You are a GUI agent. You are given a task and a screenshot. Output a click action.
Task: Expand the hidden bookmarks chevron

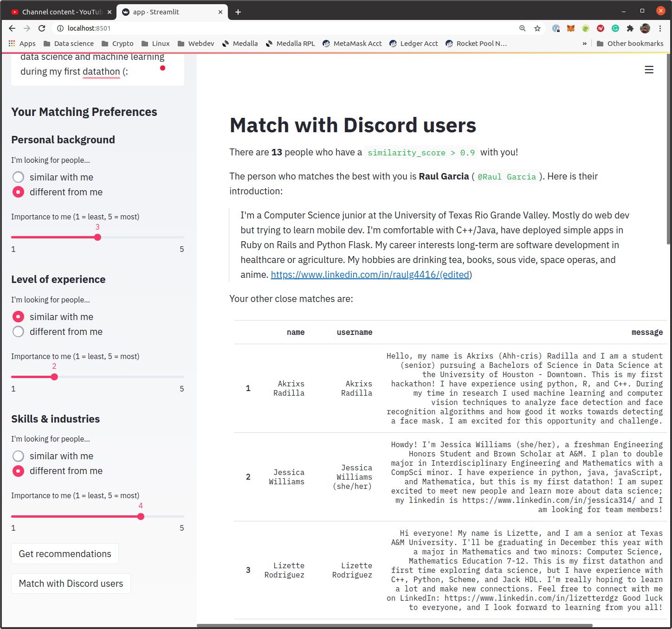pyautogui.click(x=584, y=44)
